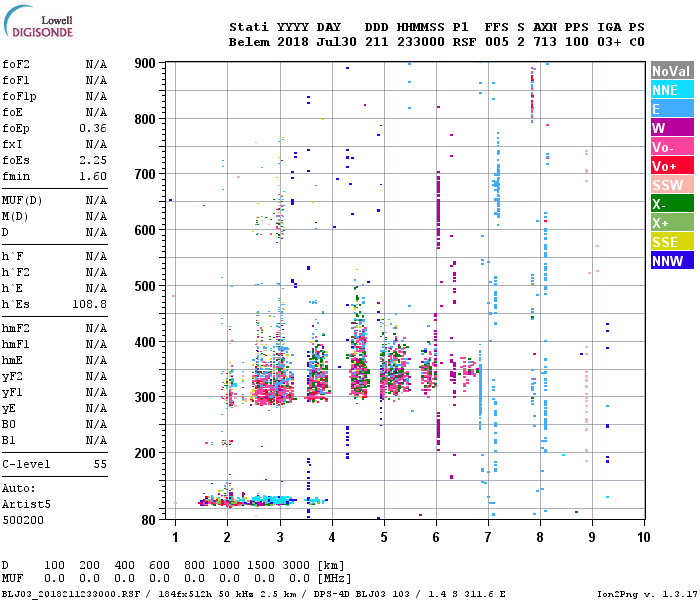This screenshot has width=700, height=600.
Task: Click the date Jul30 in header
Action: point(337,42)
